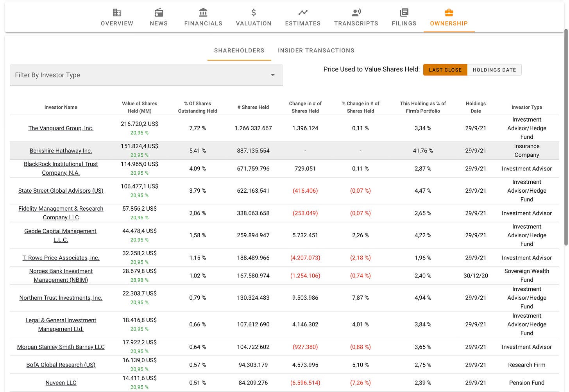Open the TRANSCRIPTS tab label
Screen dimensions: 569x392
coord(356,23)
